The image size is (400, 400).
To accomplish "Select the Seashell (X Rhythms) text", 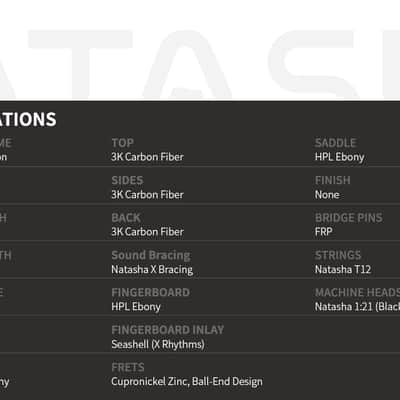I will (158, 344).
